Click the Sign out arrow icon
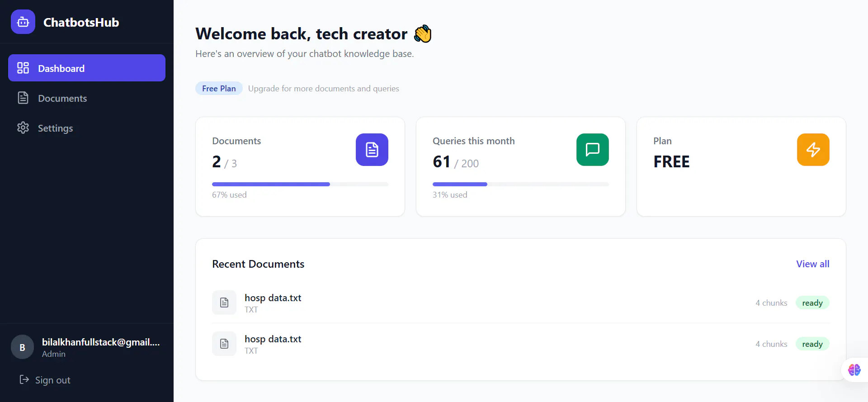 pyautogui.click(x=24, y=379)
